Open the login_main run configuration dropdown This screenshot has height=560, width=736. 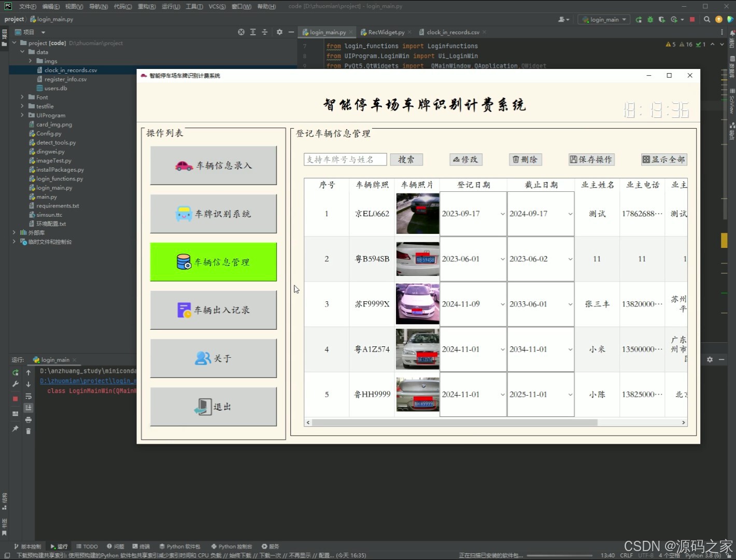[x=604, y=19]
